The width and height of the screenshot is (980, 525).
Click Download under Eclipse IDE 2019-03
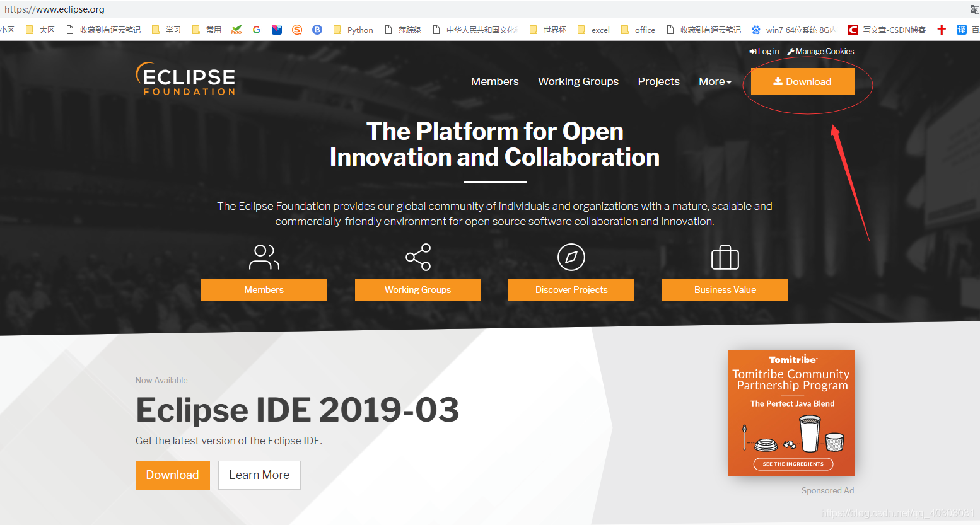(x=173, y=475)
